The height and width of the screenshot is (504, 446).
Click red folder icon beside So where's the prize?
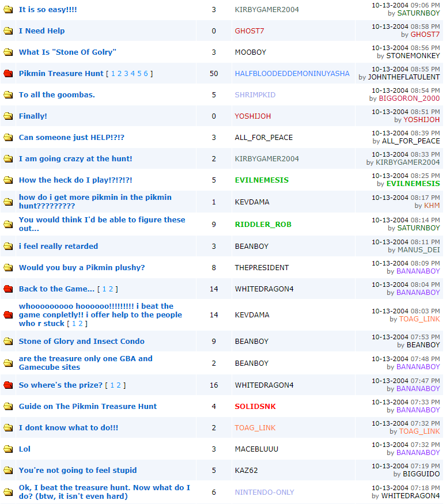[x=8, y=385]
